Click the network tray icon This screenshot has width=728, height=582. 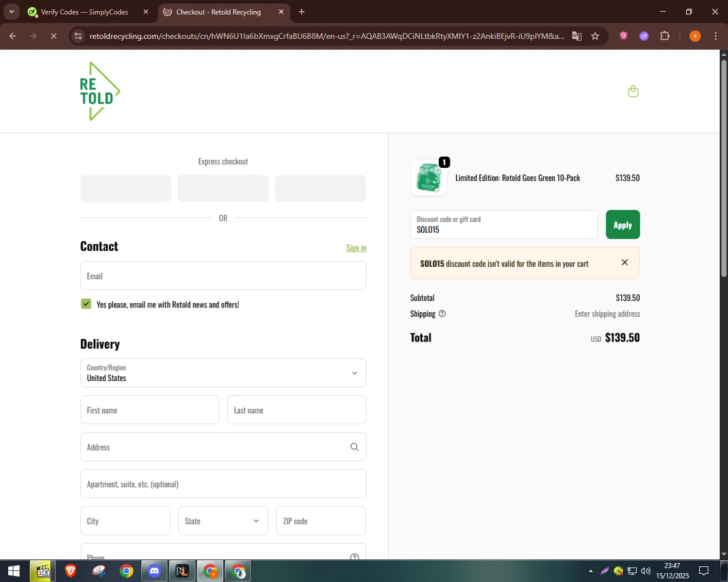(x=632, y=571)
